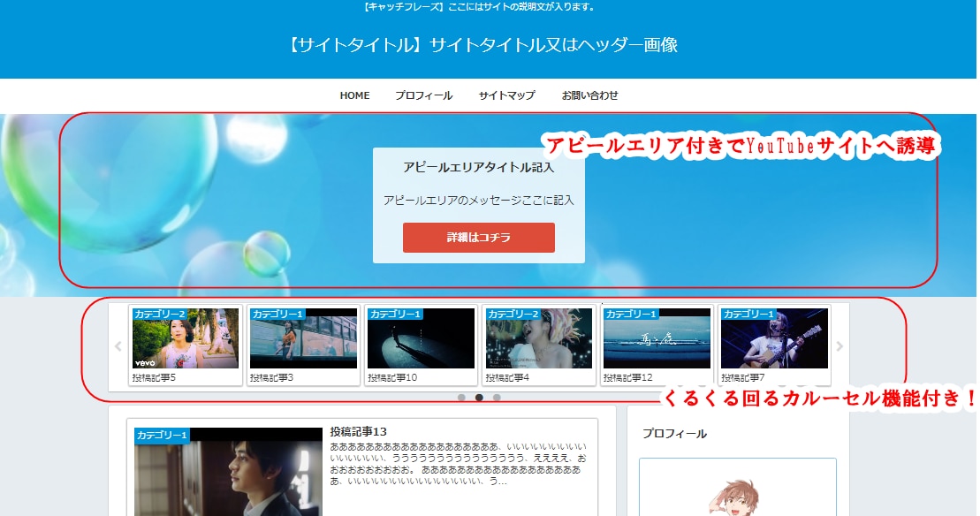
Task: Open the HOME menu item
Action: (354, 95)
